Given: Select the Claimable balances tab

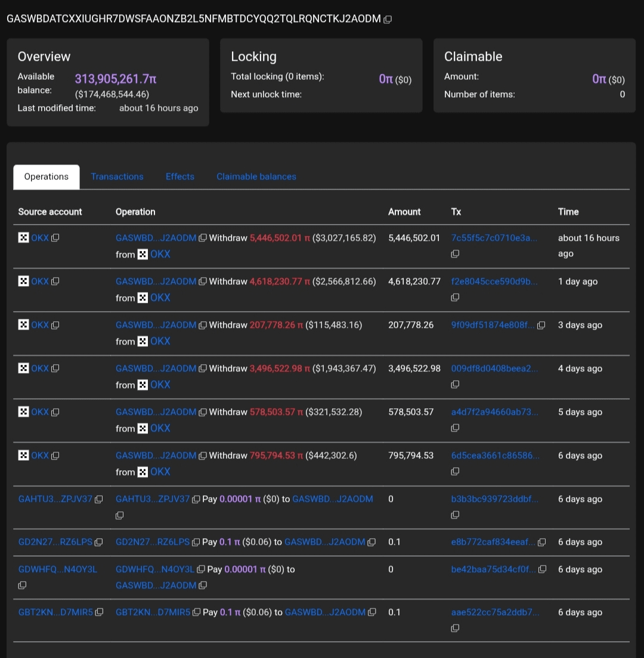Looking at the screenshot, I should click(256, 177).
